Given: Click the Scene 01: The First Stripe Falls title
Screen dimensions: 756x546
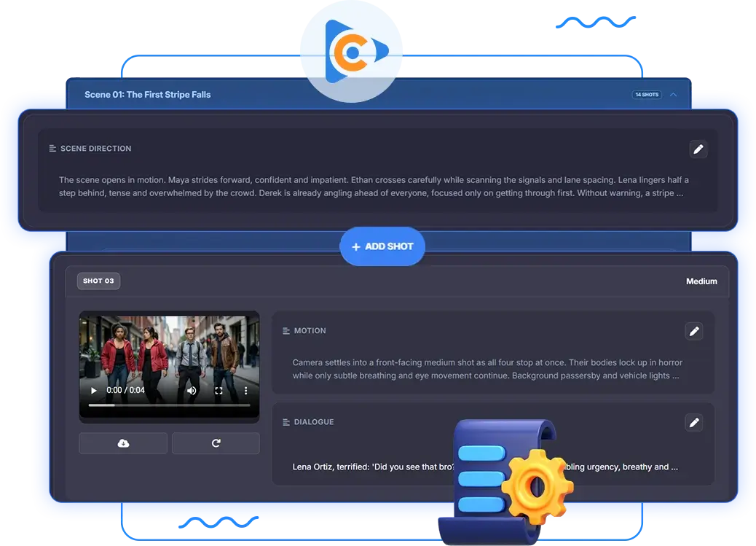Looking at the screenshot, I should coord(148,95).
